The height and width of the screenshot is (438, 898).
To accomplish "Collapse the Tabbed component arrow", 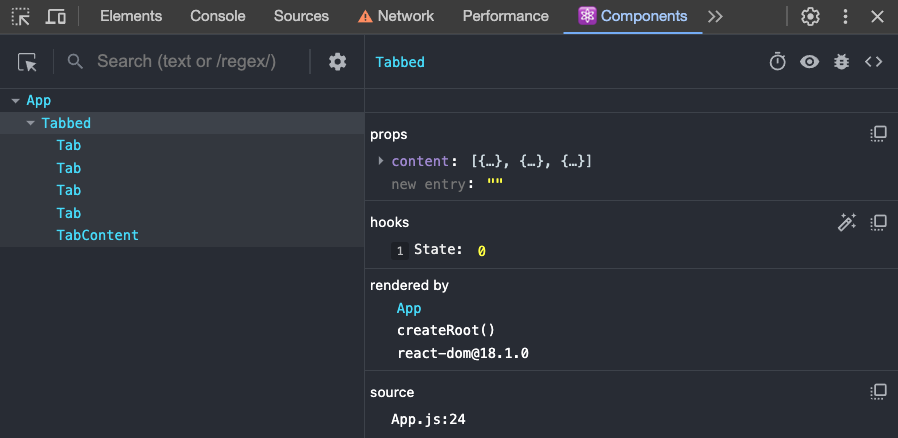I will tap(30, 124).
